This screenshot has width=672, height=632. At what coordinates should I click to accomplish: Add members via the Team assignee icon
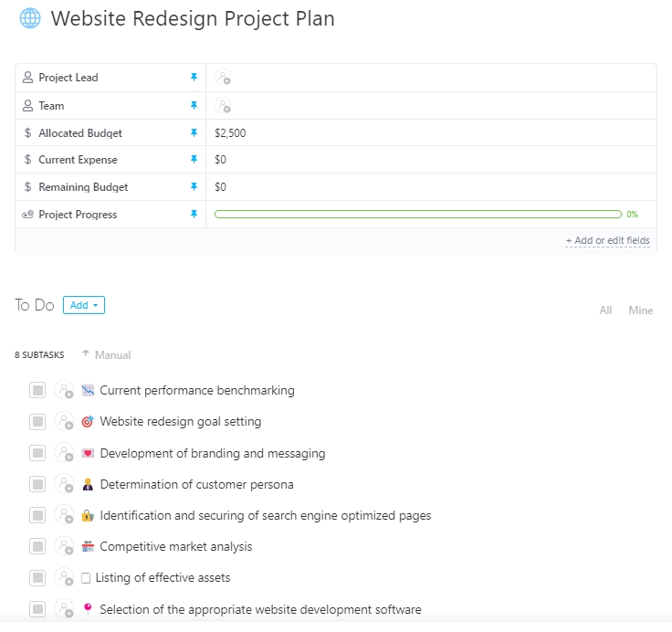click(223, 105)
